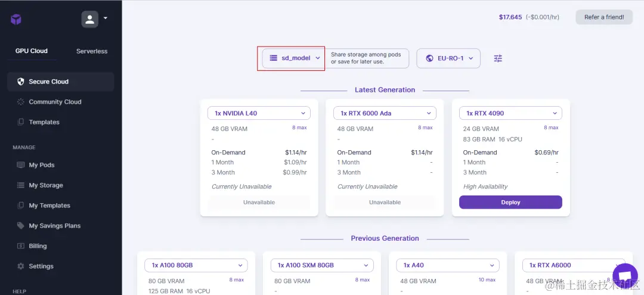Viewport: 644px width, 295px height.
Task: Click the Settings gear icon
Action: (20, 266)
